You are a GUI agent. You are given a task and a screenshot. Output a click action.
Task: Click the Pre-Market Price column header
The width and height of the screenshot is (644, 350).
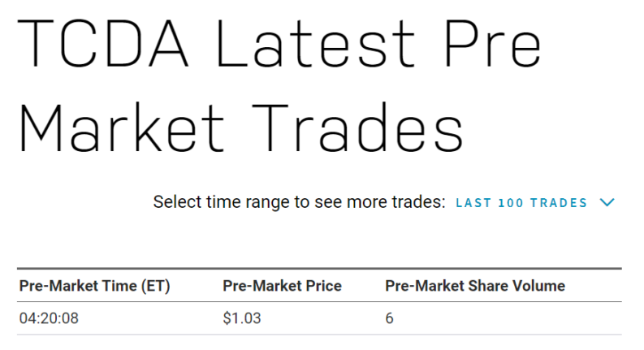click(x=282, y=286)
